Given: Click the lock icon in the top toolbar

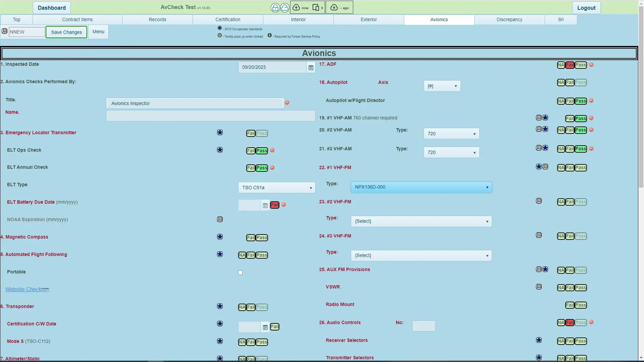Looking at the screenshot, I should tap(275, 7).
